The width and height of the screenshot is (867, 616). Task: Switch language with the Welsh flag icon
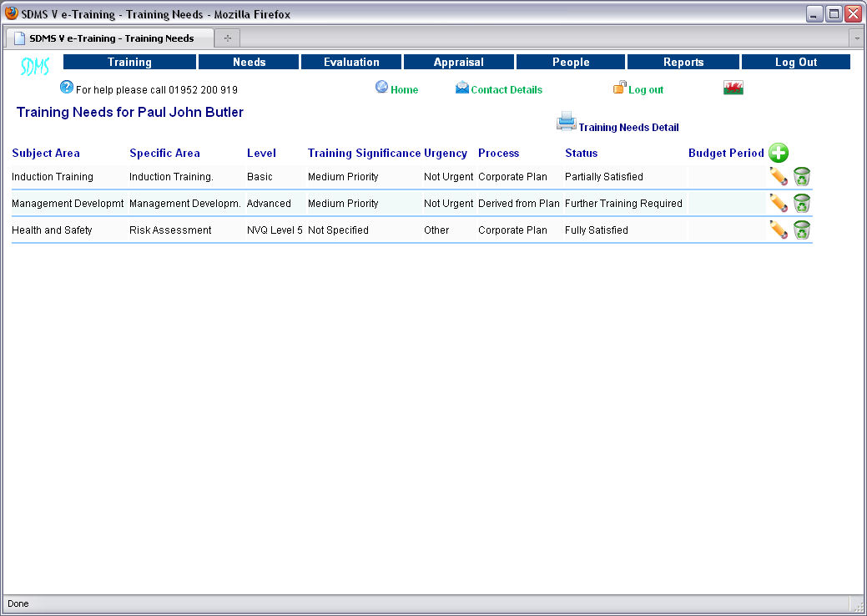733,88
